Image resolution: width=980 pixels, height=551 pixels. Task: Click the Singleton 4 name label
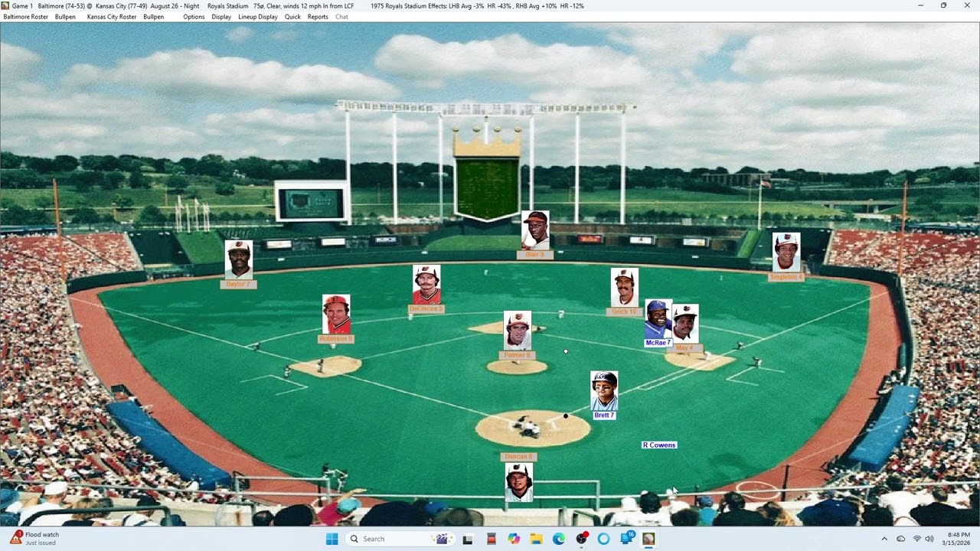click(x=786, y=277)
